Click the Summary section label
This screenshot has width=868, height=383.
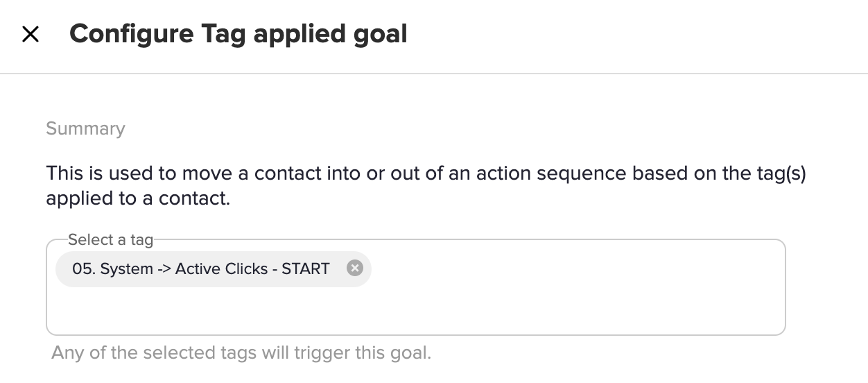(85, 129)
